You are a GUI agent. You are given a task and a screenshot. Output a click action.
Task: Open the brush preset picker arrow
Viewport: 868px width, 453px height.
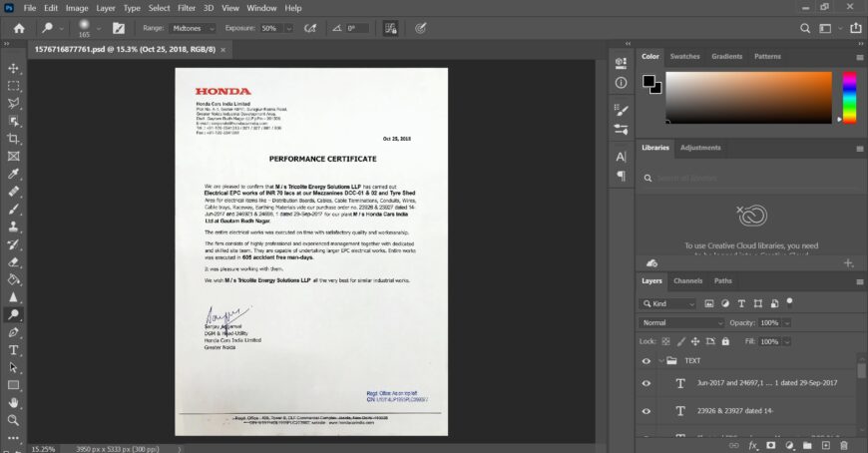click(99, 28)
